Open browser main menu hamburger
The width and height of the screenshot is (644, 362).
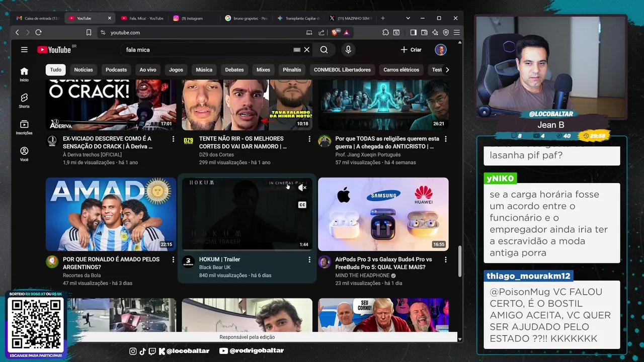[x=456, y=32]
